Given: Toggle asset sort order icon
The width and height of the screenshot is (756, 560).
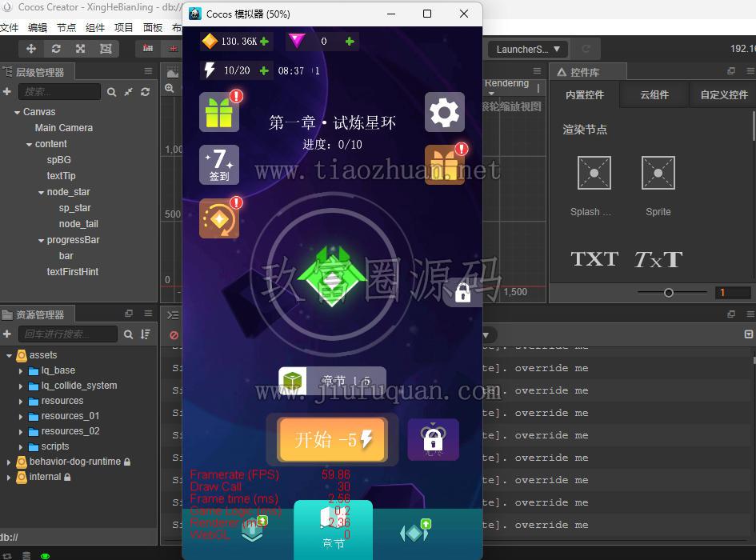Looking at the screenshot, I should point(145,334).
